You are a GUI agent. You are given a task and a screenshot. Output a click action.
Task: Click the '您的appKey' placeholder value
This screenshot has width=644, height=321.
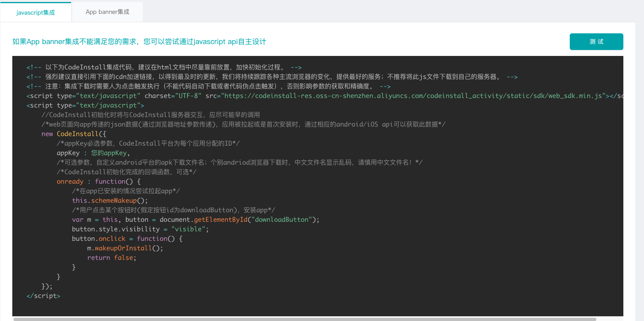coord(109,153)
